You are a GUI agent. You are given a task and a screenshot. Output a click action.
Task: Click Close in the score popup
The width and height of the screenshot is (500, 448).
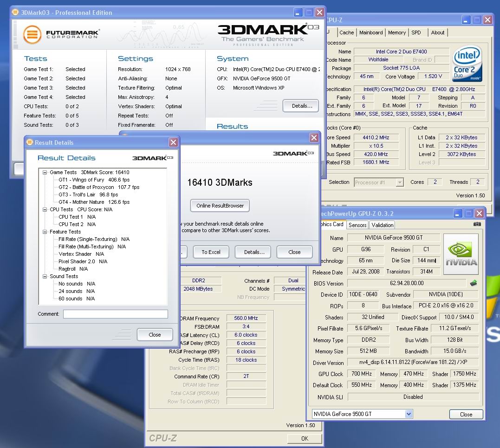294,252
